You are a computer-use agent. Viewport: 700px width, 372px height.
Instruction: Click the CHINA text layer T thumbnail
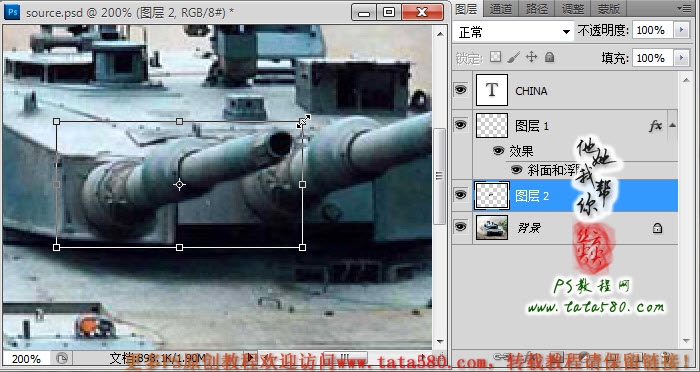[492, 90]
